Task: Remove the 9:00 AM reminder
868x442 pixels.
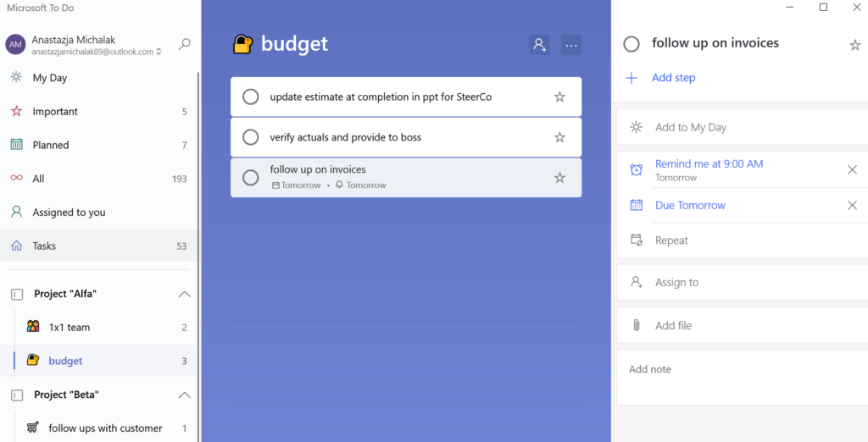Action: click(x=852, y=170)
